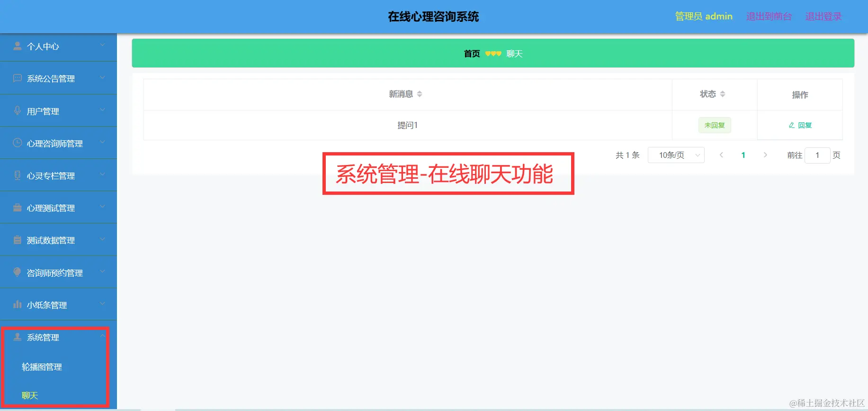Click the 操作 column header
Viewport: 868px width, 411px height.
[800, 95]
